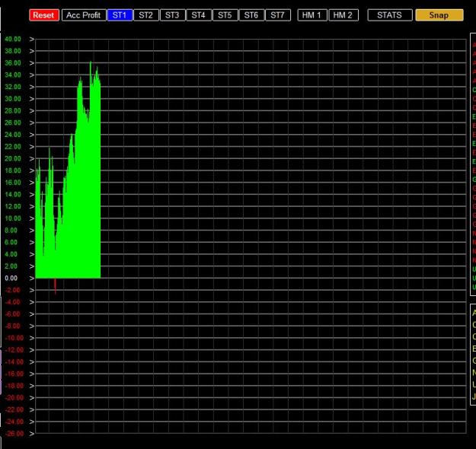Click the arrow beside -4.00
The height and width of the screenshot is (449, 476).
point(32,302)
